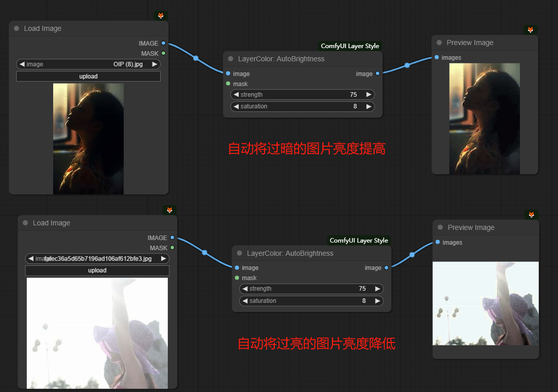Increase strength with right arrow on top AutoBrightness
Viewport: 558px width, 392px height.
click(368, 95)
